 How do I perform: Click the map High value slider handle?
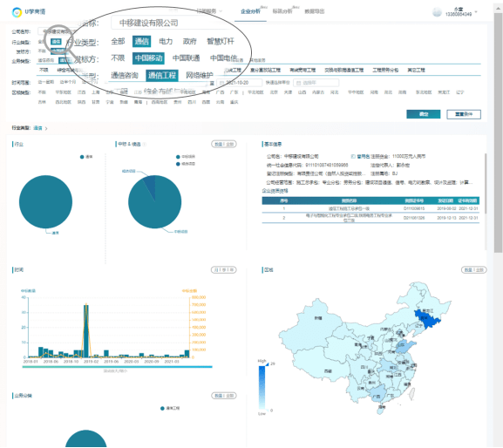click(267, 364)
